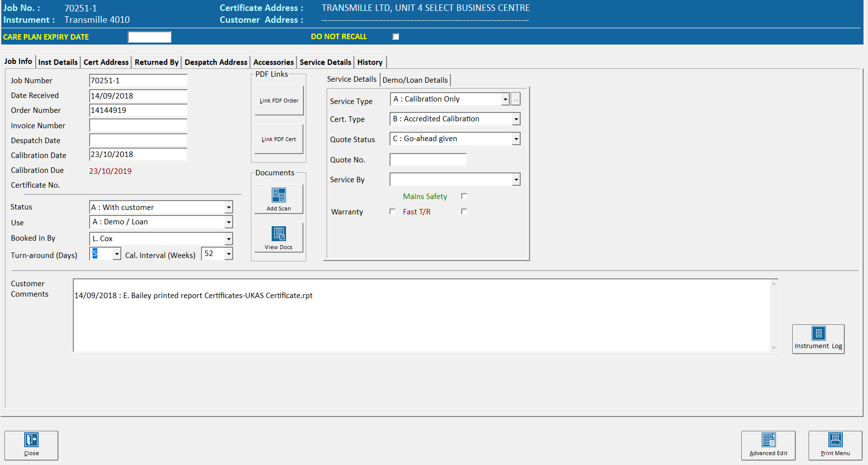Click comments scrollbar up arrow
This screenshot has height=465, width=868.
coord(773,284)
